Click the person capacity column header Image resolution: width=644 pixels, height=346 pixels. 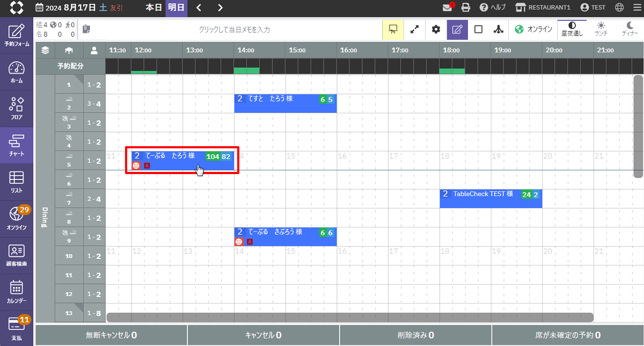coord(94,51)
